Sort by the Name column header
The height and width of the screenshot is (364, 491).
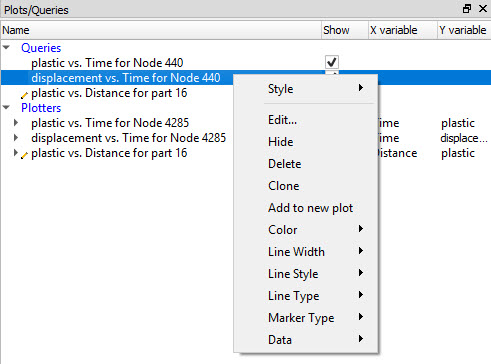coord(161,30)
